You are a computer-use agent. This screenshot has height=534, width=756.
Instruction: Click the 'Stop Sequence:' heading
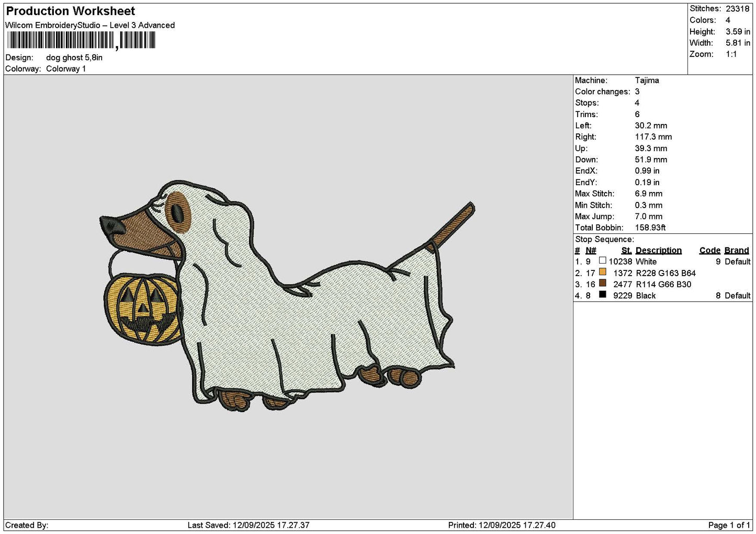tap(604, 239)
